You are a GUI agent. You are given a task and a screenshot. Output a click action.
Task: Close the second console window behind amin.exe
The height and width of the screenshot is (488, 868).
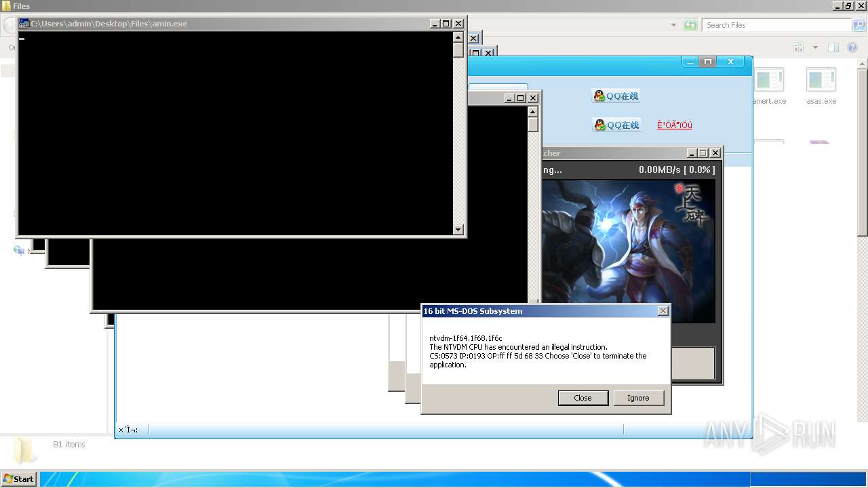coord(533,98)
